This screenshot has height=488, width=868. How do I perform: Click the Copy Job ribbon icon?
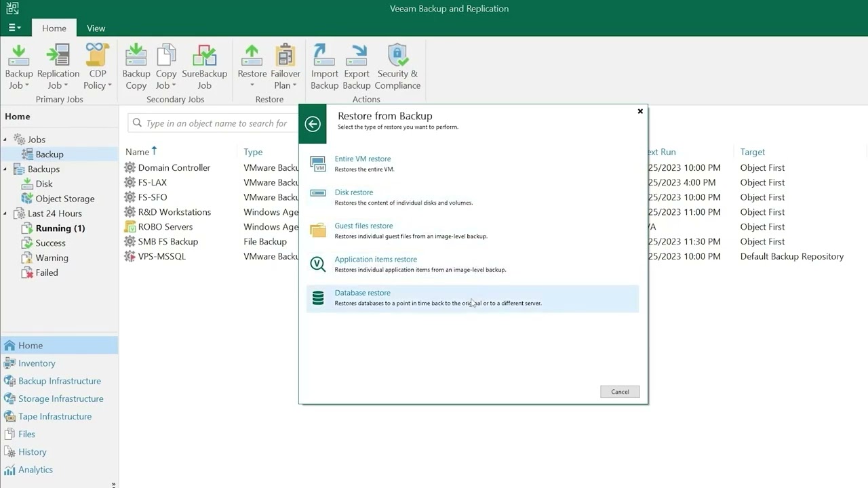click(x=166, y=55)
